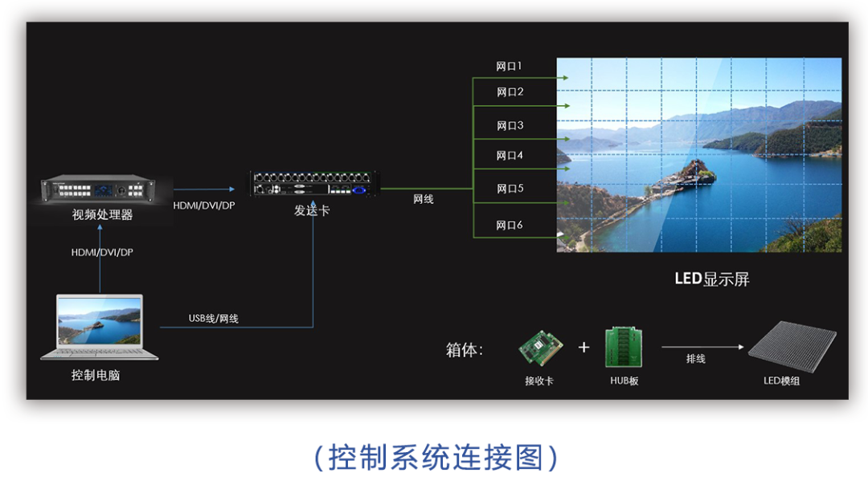Select the 网口2 port label

[510, 92]
